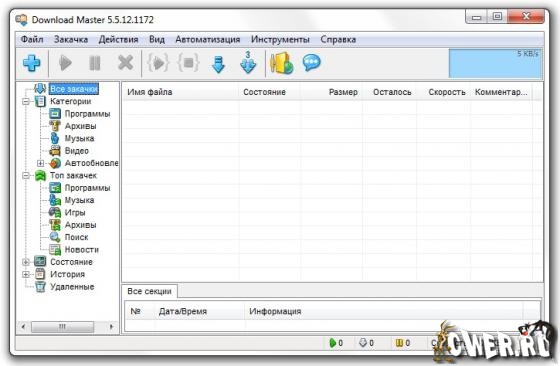Image resolution: width=560 pixels, height=366 pixels.
Task: Expand the Состояние tree node
Action: point(26,262)
